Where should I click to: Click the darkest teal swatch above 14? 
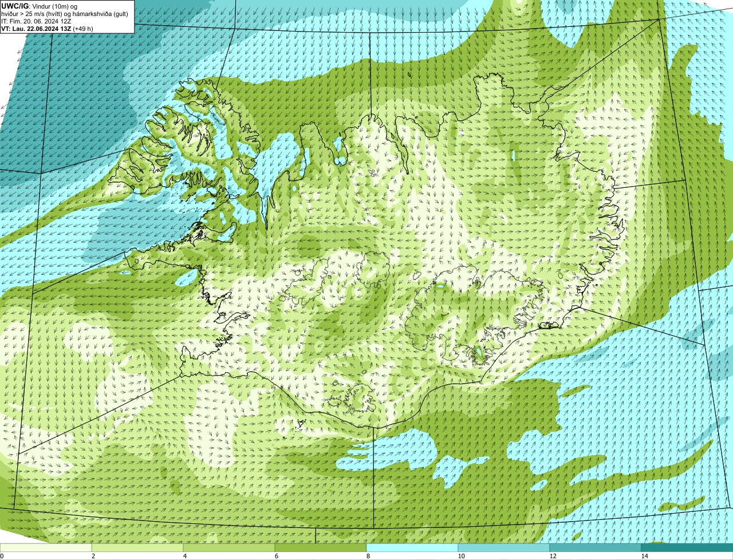coord(687,547)
